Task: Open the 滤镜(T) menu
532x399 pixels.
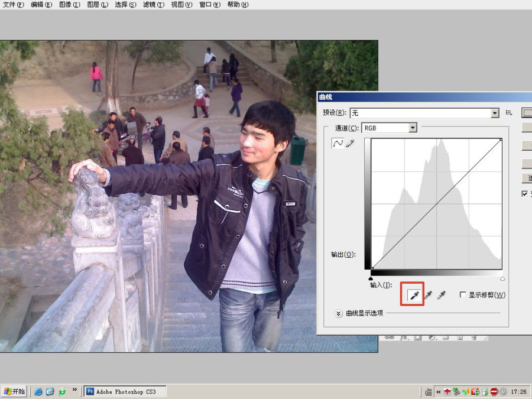Action: [x=154, y=4]
